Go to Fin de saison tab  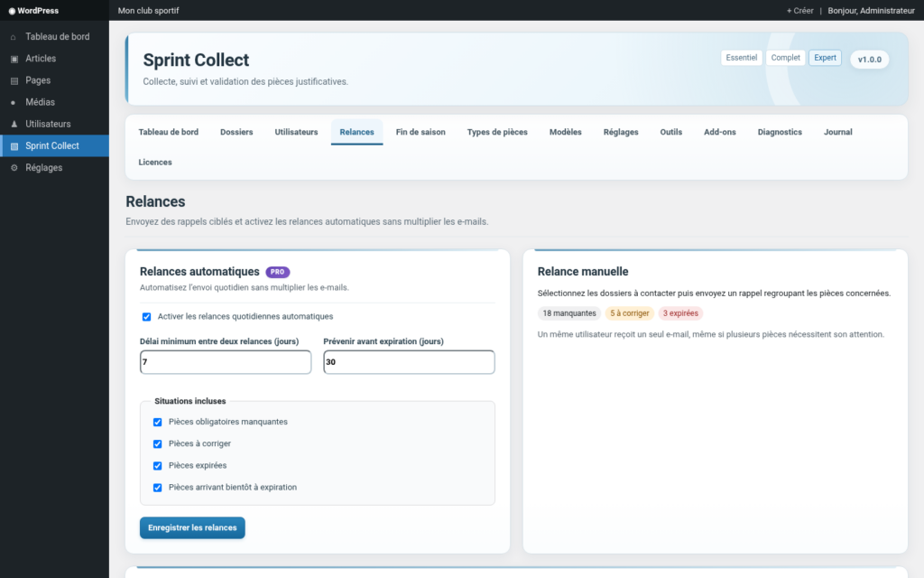(x=420, y=132)
